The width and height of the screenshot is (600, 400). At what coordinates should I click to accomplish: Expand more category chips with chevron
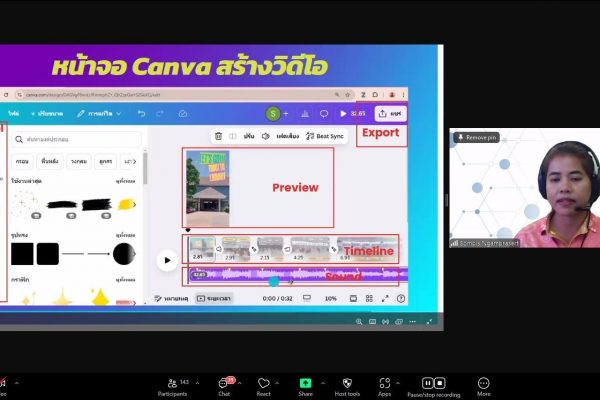pos(134,162)
